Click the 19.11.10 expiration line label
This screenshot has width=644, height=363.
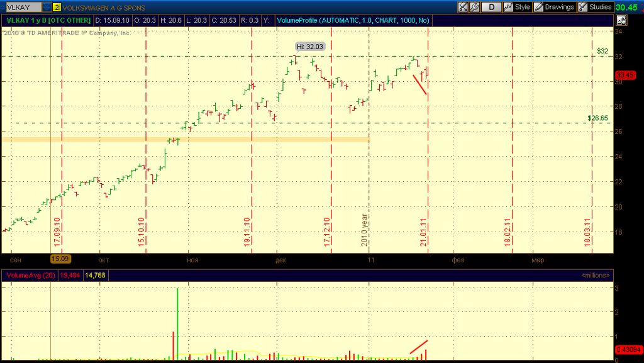(x=247, y=232)
